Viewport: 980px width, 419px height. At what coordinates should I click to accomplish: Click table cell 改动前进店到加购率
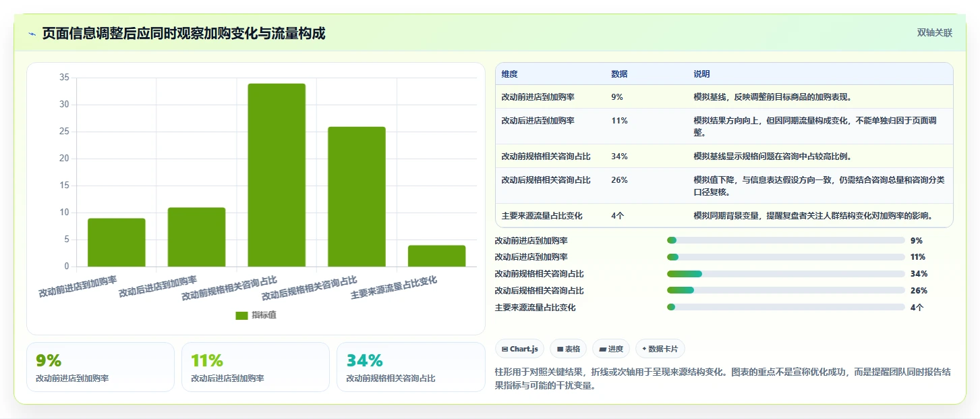click(x=538, y=97)
